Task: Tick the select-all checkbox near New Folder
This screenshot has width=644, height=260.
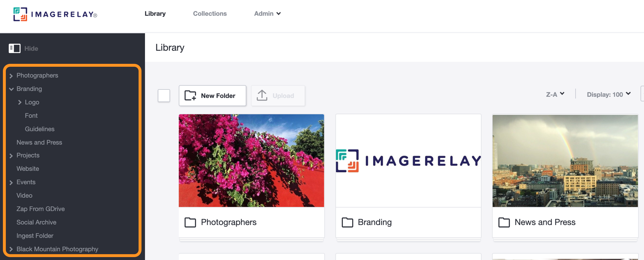Action: pos(164,96)
